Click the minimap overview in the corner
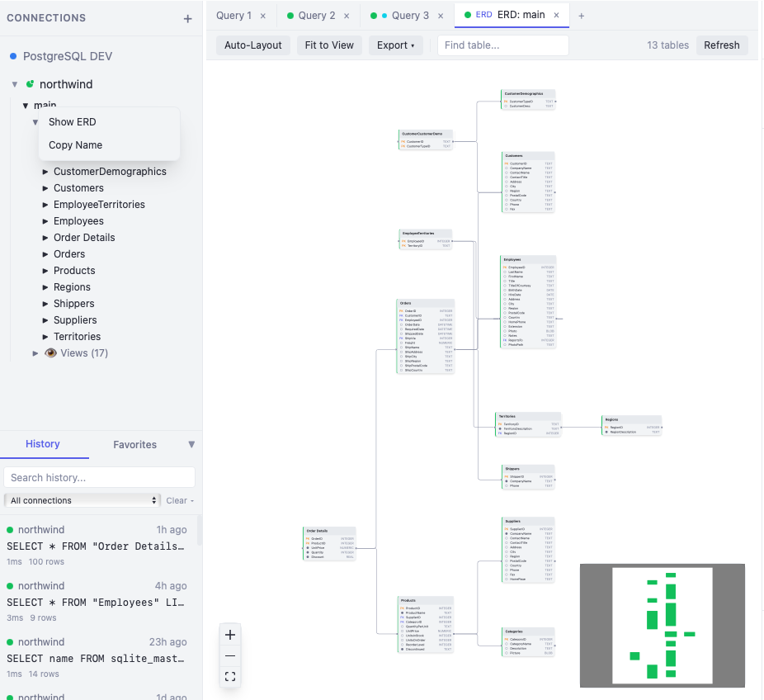 coord(662,625)
